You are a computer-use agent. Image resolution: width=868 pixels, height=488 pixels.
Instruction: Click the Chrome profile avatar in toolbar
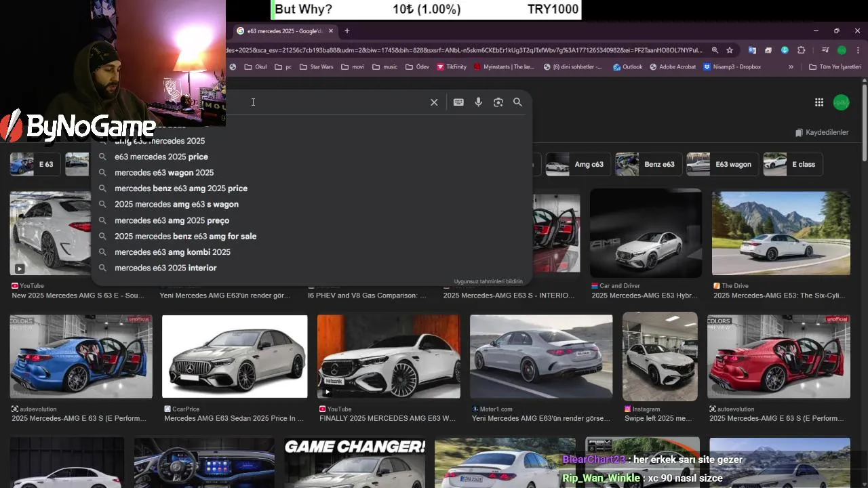[x=842, y=50]
